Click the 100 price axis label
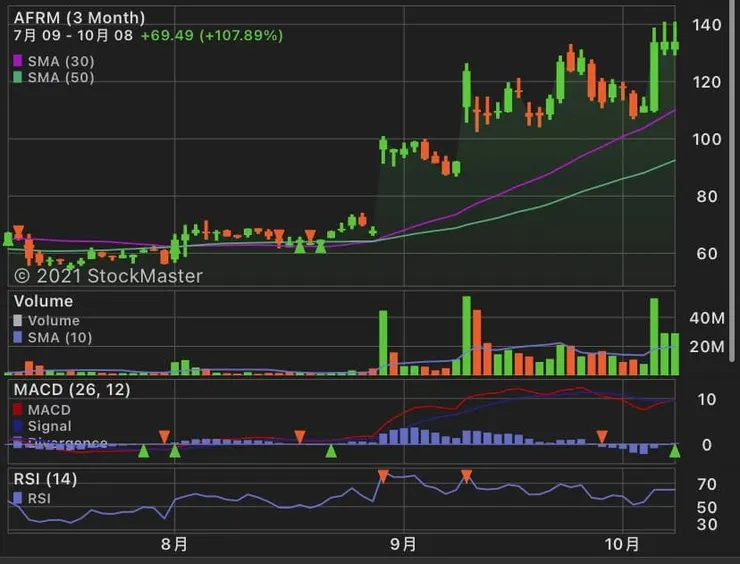Image resolution: width=740 pixels, height=564 pixels. coord(706,140)
